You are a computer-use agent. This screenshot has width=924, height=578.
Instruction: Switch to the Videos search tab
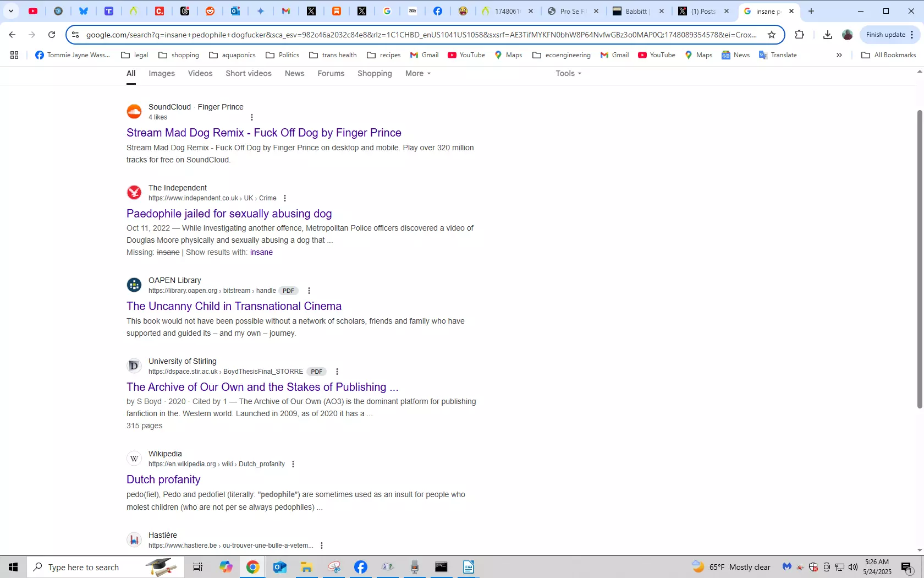coord(200,73)
